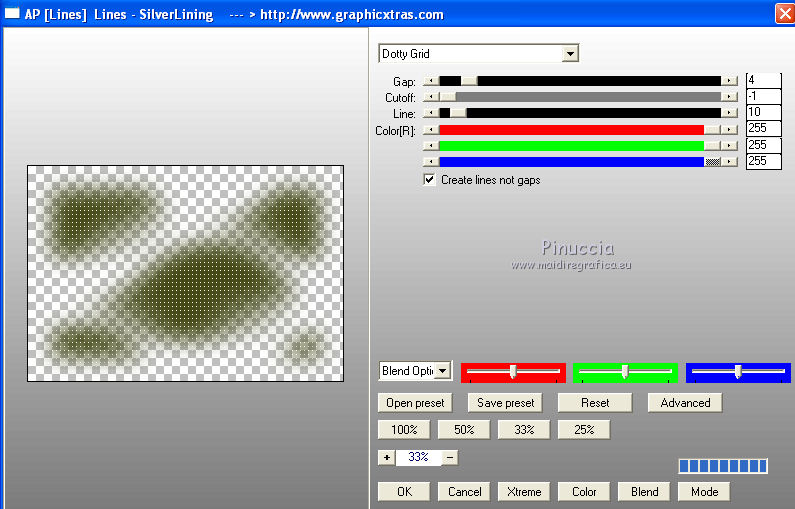Set preview zoom to 25%

pos(584,430)
